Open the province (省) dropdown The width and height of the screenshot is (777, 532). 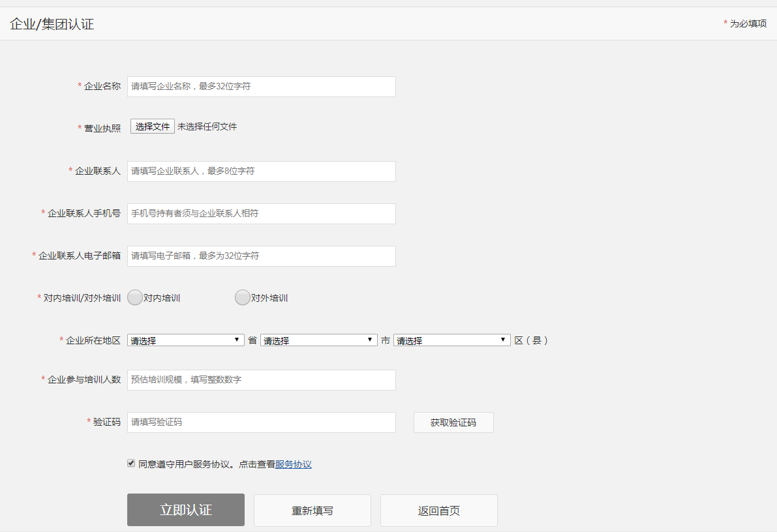(186, 340)
